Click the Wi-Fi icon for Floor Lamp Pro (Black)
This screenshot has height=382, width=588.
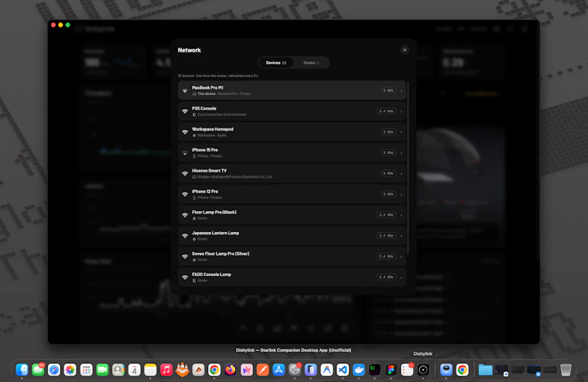(x=185, y=215)
